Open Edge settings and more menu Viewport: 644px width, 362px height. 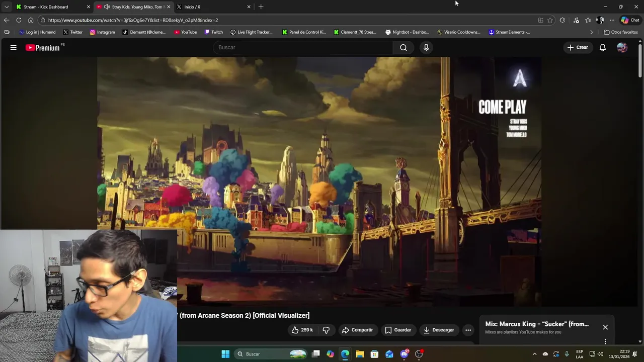(612, 20)
